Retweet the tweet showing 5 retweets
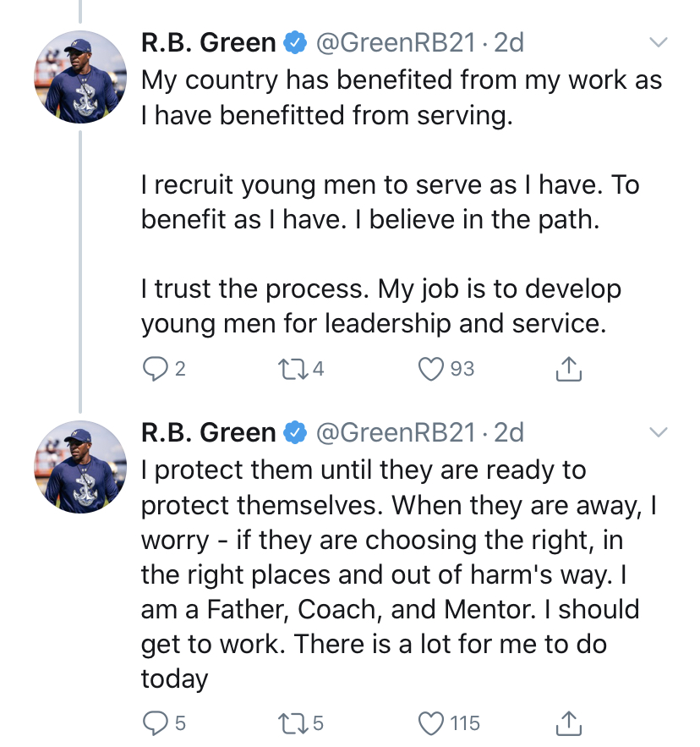The image size is (700, 747). [x=289, y=723]
